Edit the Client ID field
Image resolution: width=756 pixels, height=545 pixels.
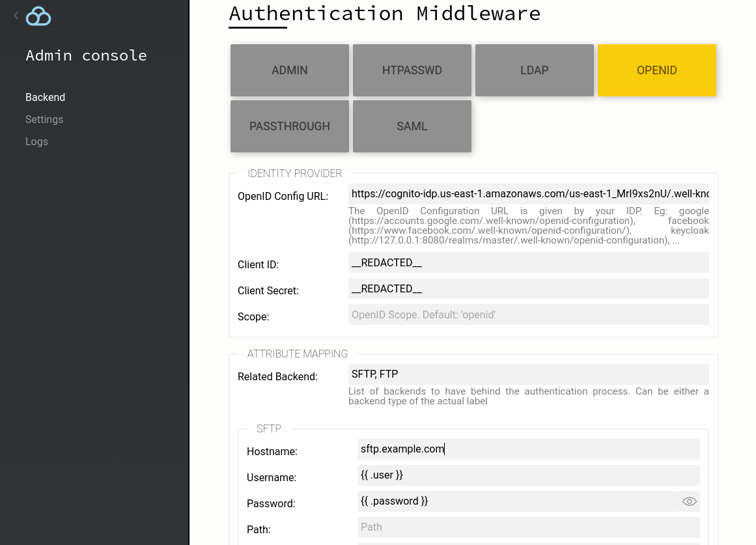point(529,263)
